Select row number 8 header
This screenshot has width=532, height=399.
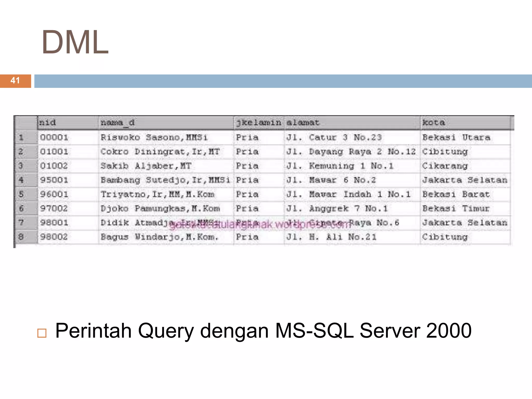pos(26,237)
